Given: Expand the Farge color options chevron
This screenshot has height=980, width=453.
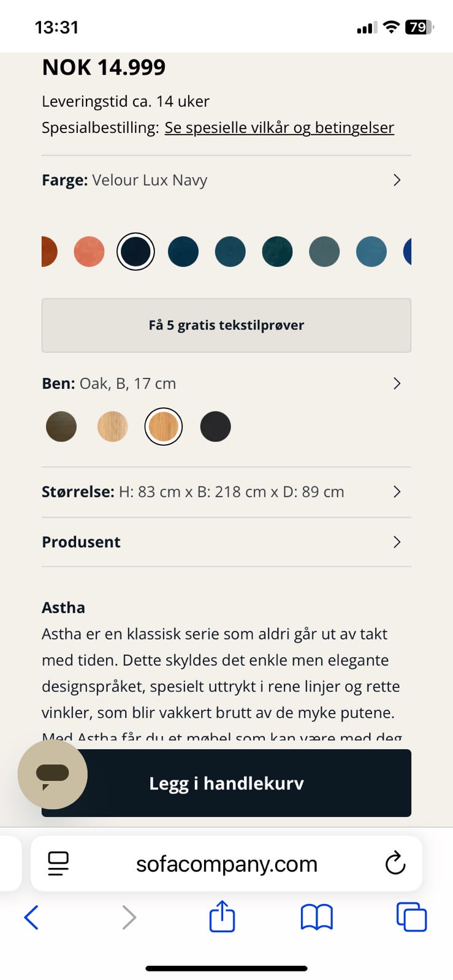Looking at the screenshot, I should 397,180.
